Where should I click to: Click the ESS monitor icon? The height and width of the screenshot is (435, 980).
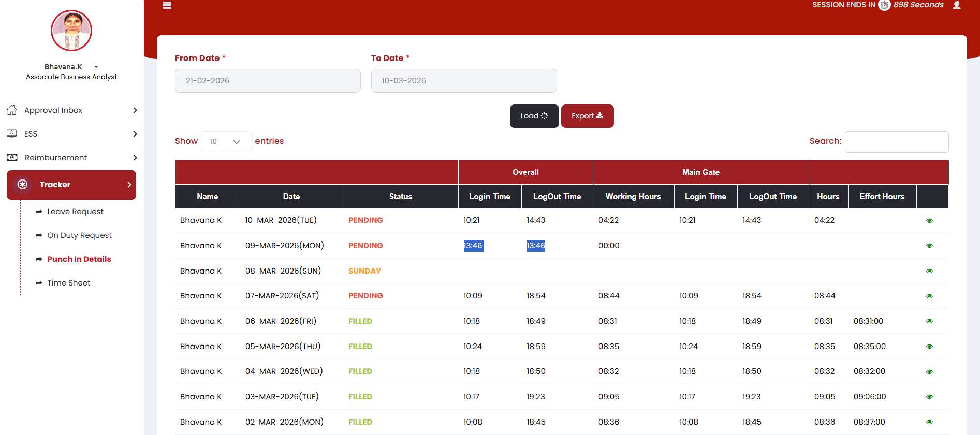(x=12, y=134)
